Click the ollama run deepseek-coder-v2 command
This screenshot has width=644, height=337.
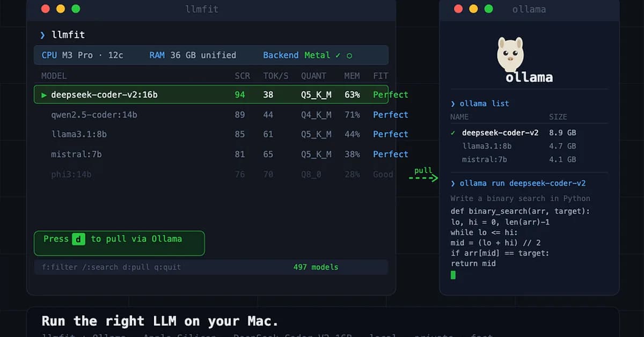[523, 183]
